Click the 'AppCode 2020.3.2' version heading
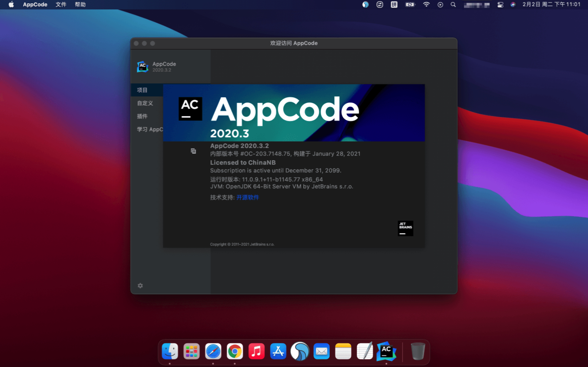 point(239,146)
